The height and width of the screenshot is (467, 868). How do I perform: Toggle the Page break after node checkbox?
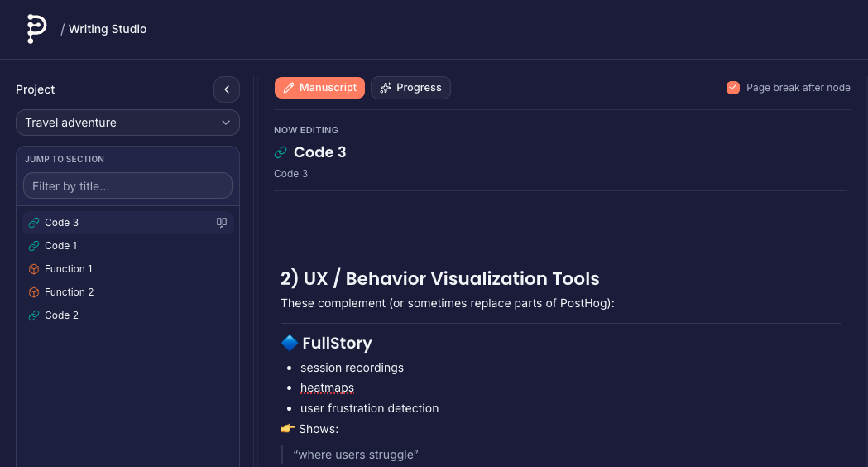tap(732, 88)
